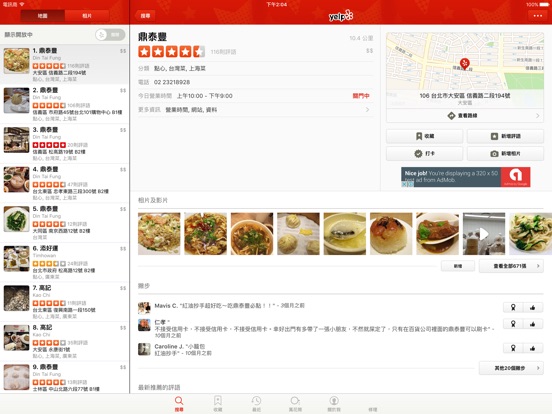Click the Yelp logo in header
Screen dimensions: 552x414
[x=341, y=16]
